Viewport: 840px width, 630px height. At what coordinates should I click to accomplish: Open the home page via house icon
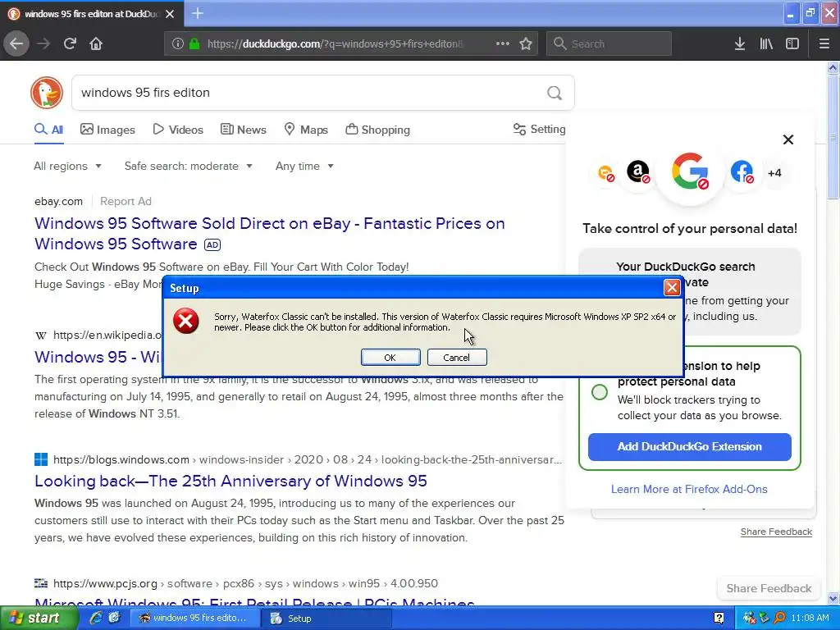96,43
